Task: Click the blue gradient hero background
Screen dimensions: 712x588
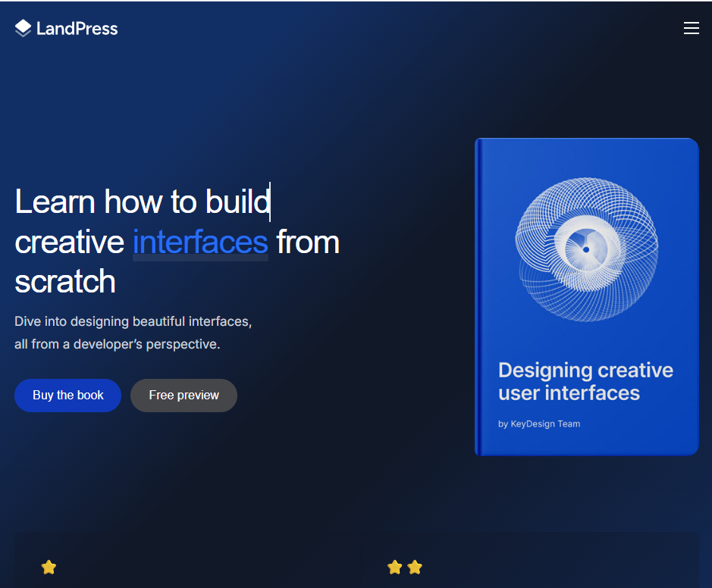Action: 356,493
